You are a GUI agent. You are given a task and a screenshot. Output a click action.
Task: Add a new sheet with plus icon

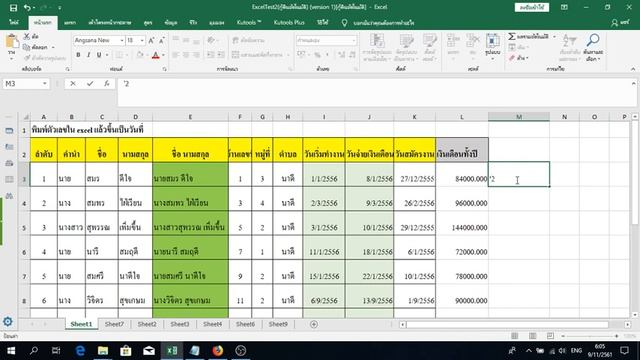coord(314,324)
